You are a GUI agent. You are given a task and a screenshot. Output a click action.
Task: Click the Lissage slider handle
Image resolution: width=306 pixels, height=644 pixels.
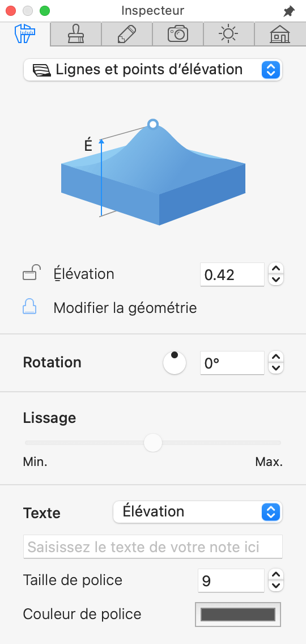coord(153,443)
